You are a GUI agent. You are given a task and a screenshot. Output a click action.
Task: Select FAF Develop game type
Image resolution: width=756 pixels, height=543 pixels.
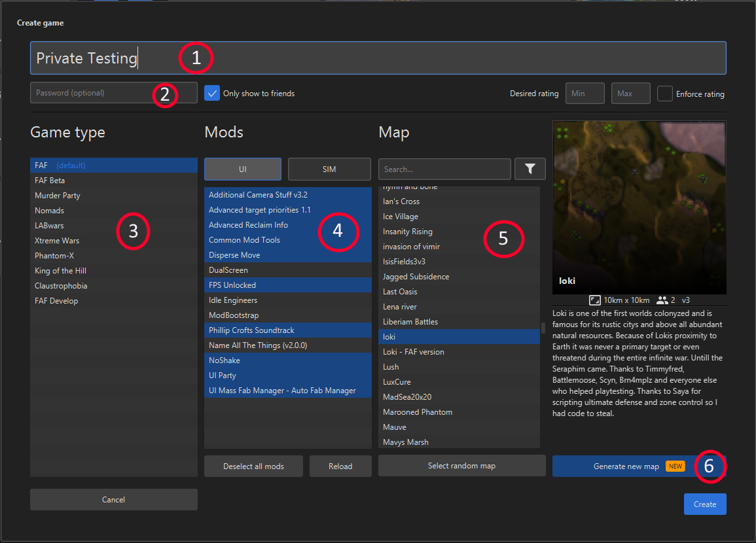114,301
